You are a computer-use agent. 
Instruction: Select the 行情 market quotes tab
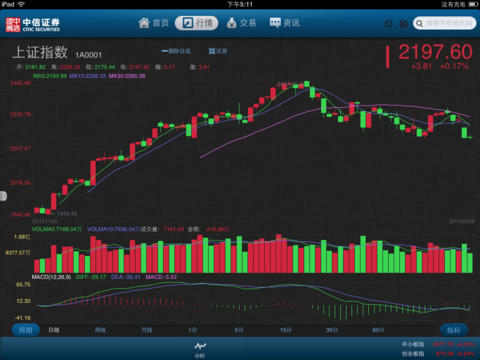pyautogui.click(x=197, y=23)
